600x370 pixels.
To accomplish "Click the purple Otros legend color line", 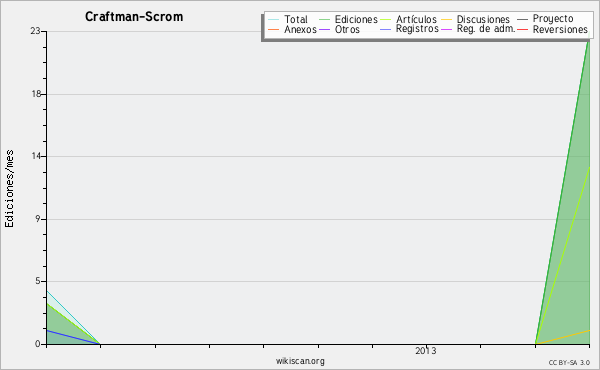I will 324,29.
